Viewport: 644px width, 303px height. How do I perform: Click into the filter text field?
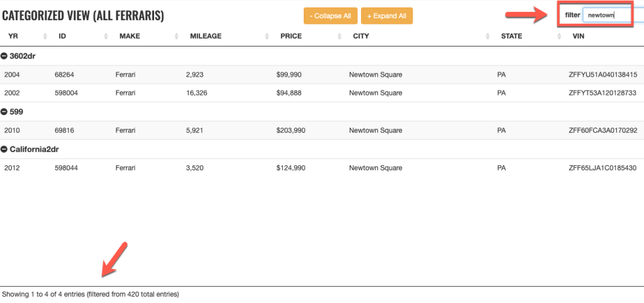606,15
